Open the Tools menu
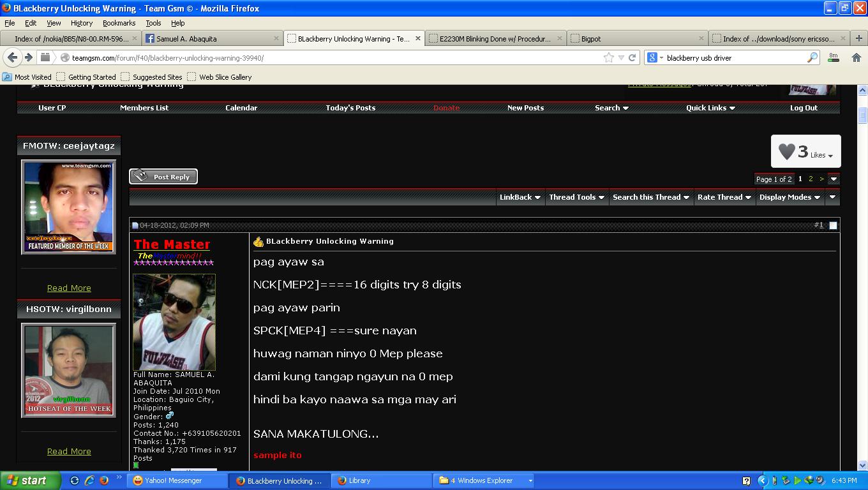 153,23
